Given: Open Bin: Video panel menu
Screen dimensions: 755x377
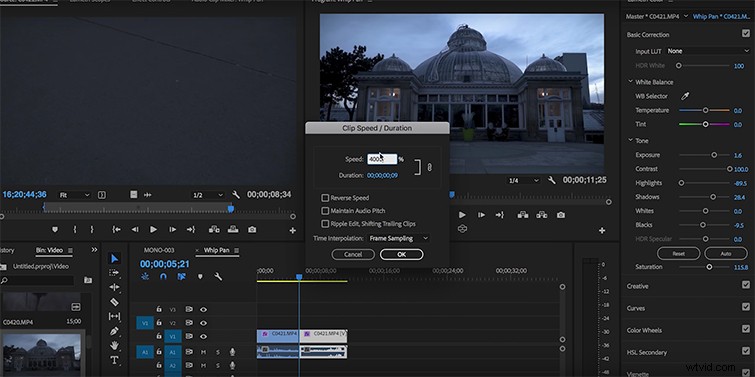Looking at the screenshot, I should coord(70,250).
